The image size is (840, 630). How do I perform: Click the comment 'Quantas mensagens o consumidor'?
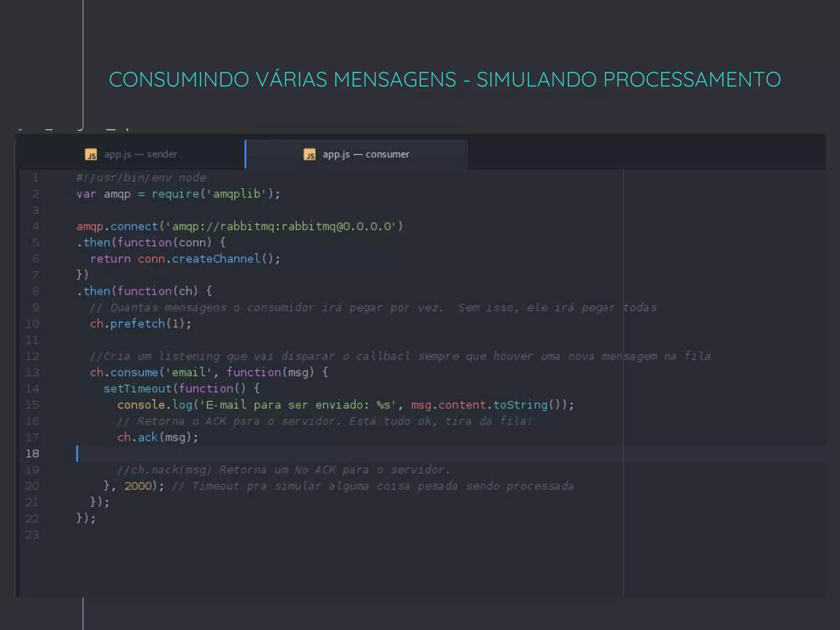212,308
